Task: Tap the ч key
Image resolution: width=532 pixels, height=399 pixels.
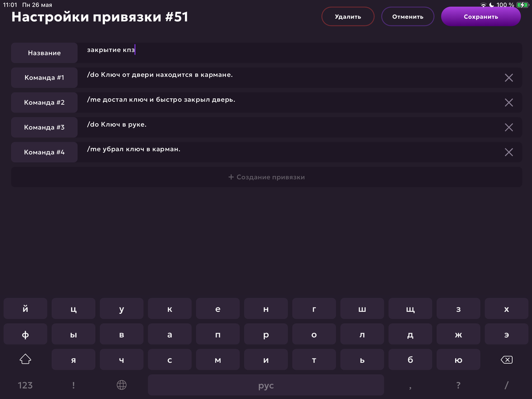Action: pos(122,360)
